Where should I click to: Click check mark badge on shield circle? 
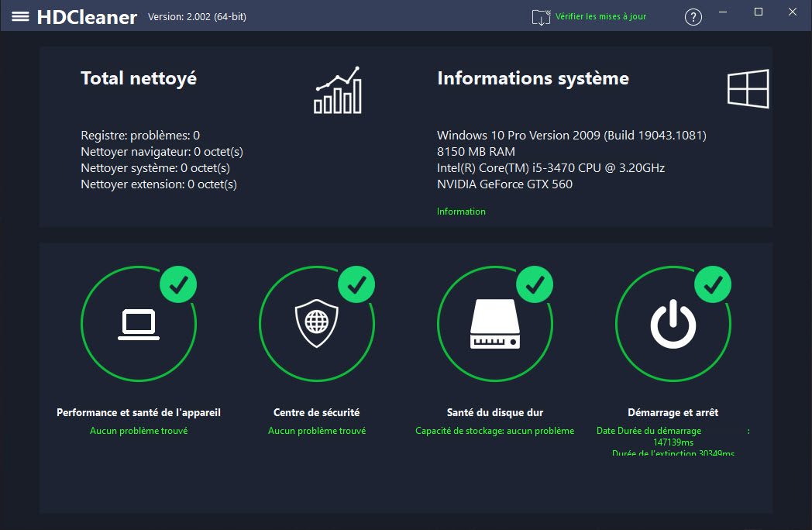356,284
